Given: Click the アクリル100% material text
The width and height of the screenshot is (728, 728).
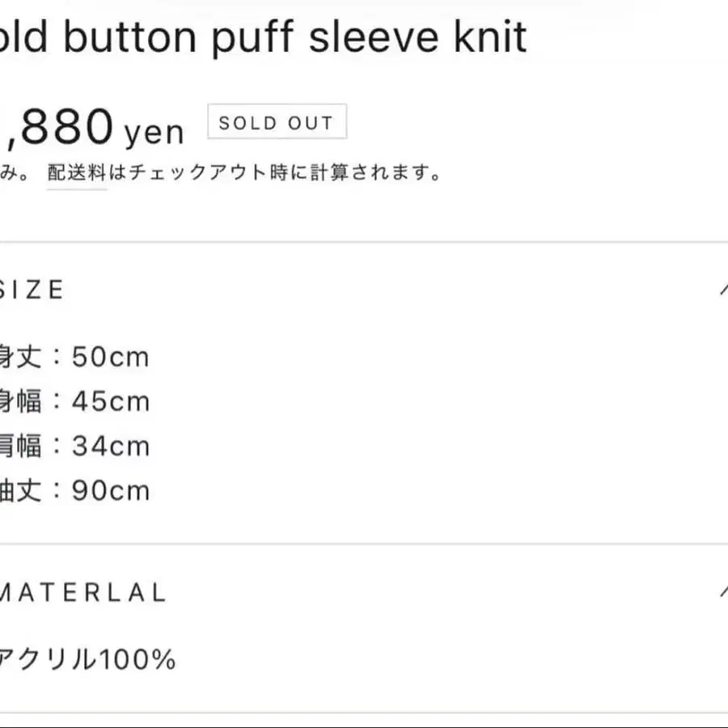Looking at the screenshot, I should pos(87,660).
